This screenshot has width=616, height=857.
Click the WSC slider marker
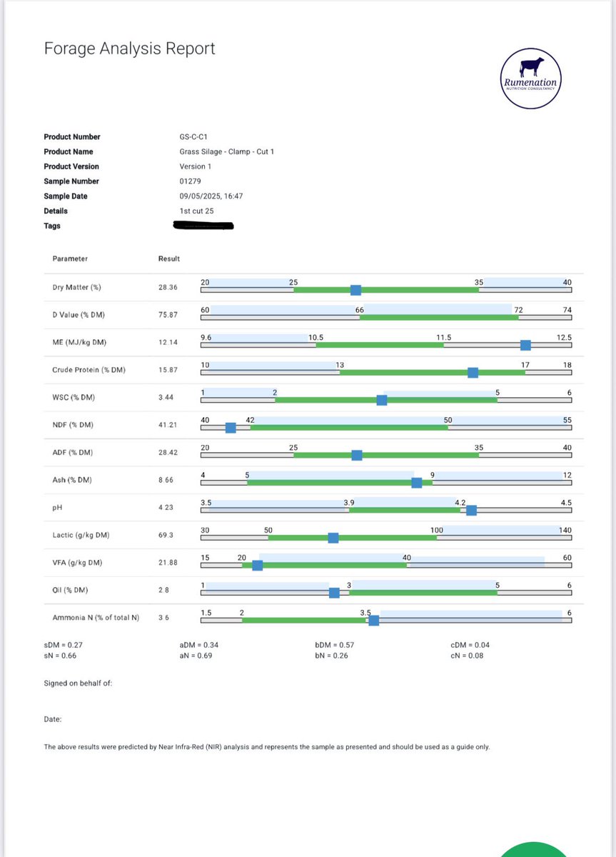pos(381,400)
